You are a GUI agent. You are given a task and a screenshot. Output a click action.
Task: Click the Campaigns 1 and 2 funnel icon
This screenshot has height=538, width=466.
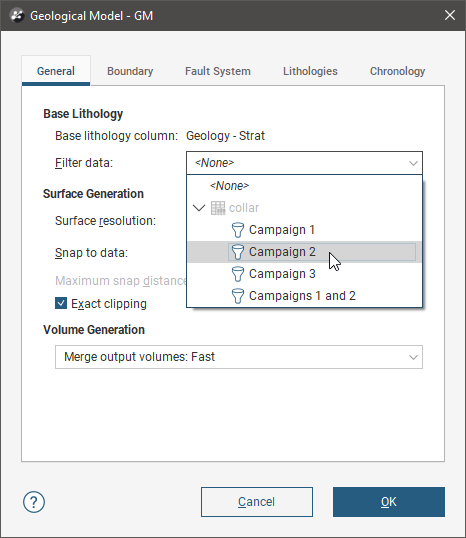(x=238, y=296)
